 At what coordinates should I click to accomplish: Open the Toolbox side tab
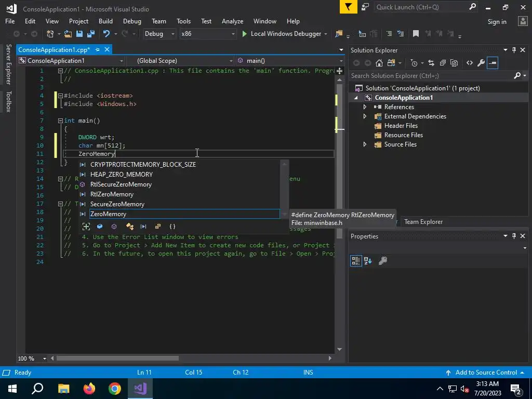click(x=8, y=101)
